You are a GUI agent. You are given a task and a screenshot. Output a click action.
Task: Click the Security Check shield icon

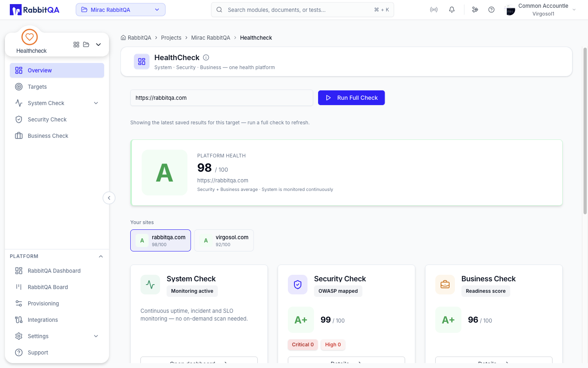click(298, 285)
